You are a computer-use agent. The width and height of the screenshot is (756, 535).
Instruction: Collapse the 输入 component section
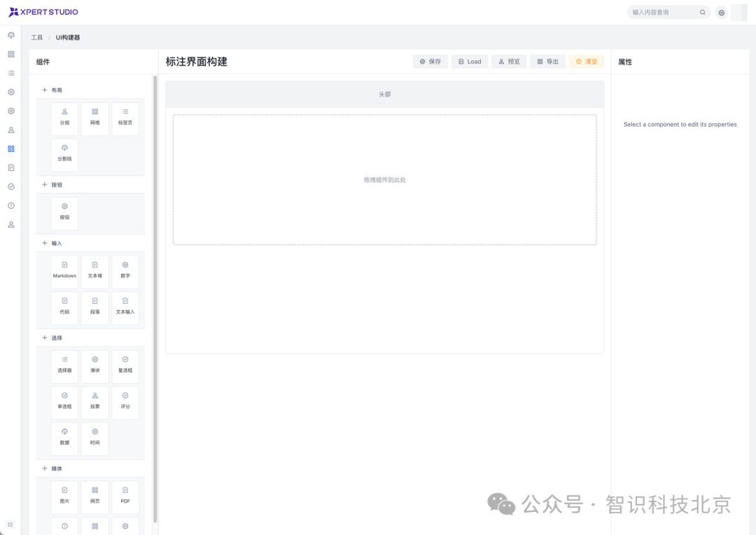point(90,243)
